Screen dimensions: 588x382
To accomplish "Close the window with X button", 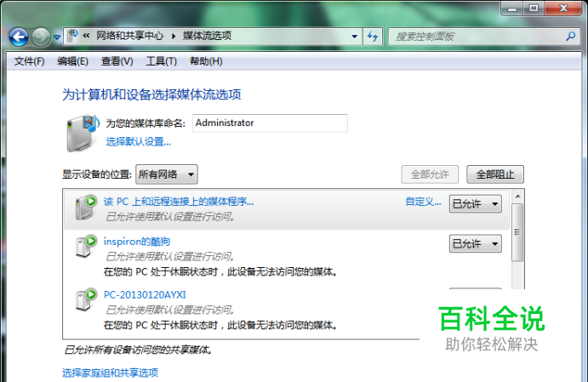I will point(563,9).
